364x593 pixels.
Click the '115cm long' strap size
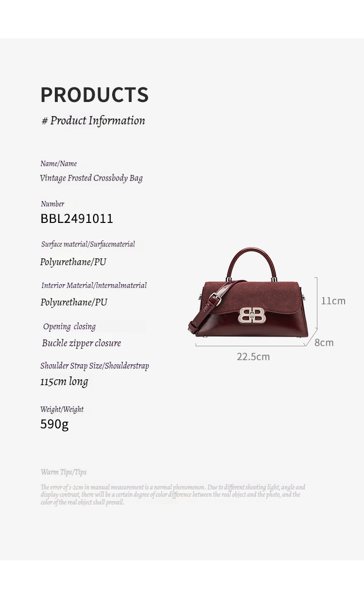pyautogui.click(x=64, y=381)
